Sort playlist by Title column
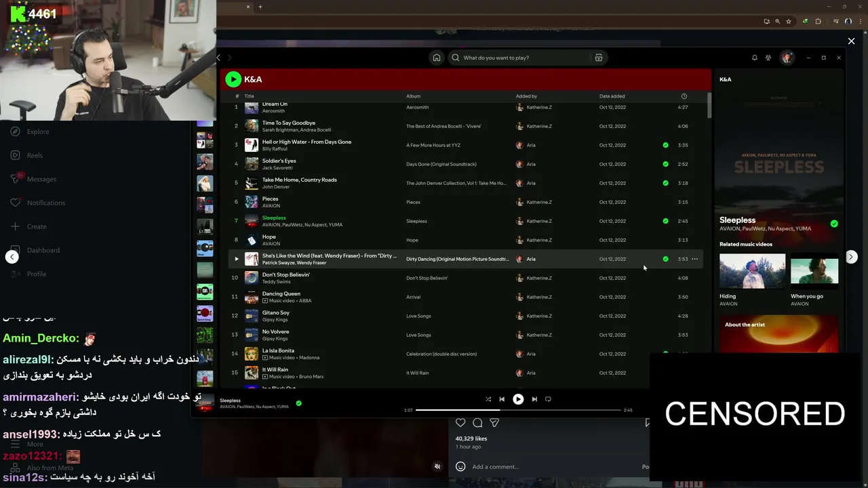 (249, 96)
